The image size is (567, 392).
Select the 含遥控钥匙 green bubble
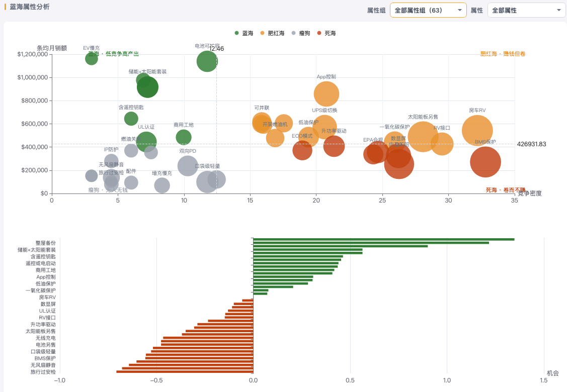131,119
